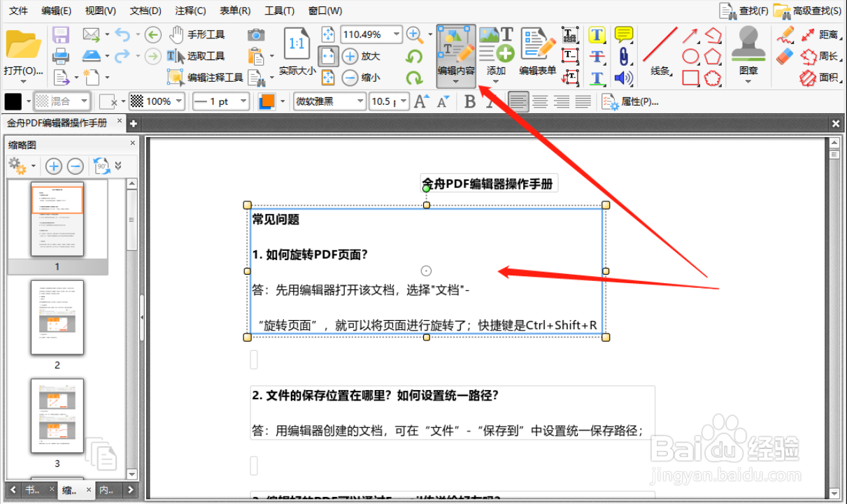This screenshot has width=847, height=504.
Task: Select the Eraser tool
Action: click(x=785, y=56)
